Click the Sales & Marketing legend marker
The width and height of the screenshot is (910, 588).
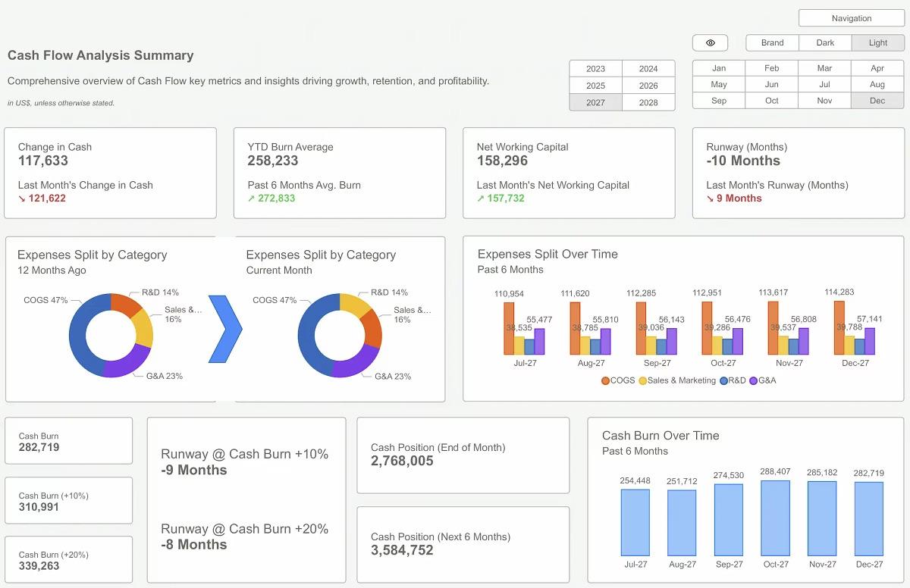643,380
